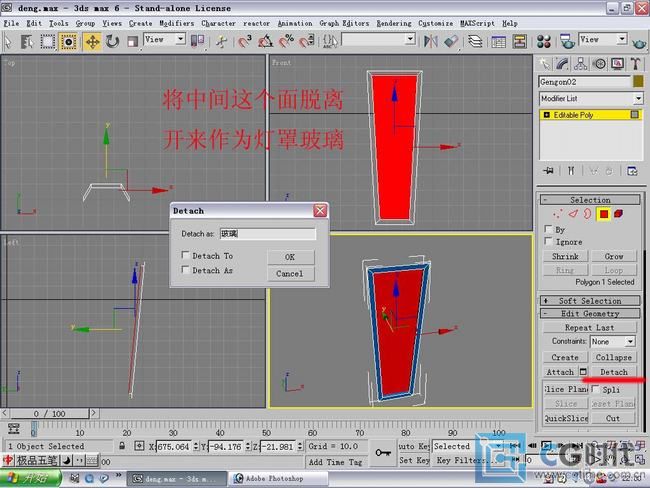Toggle the Selection Lock padlock
This screenshot has height=488, width=650.
pyautogui.click(x=122, y=446)
